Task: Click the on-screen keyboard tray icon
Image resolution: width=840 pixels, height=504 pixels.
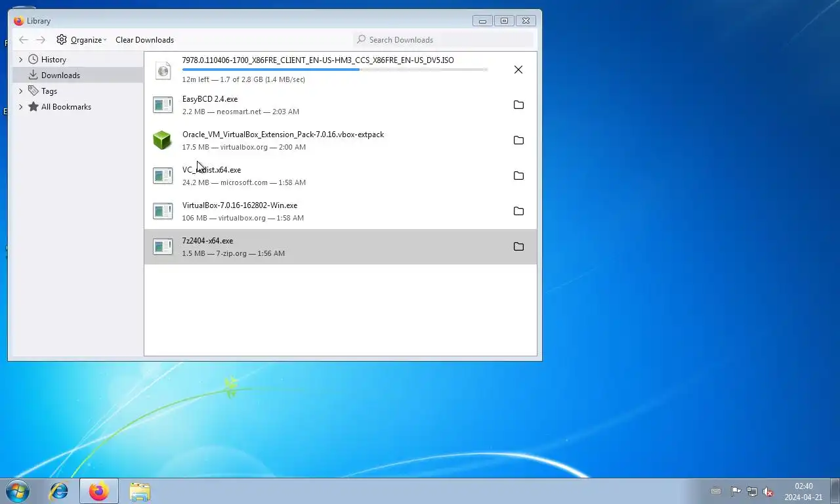Action: [716, 492]
